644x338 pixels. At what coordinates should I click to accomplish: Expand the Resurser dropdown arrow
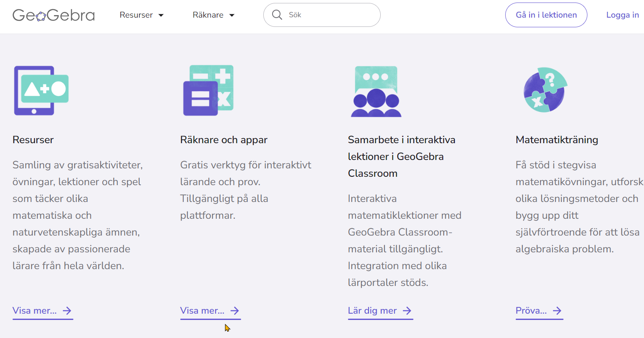click(161, 15)
